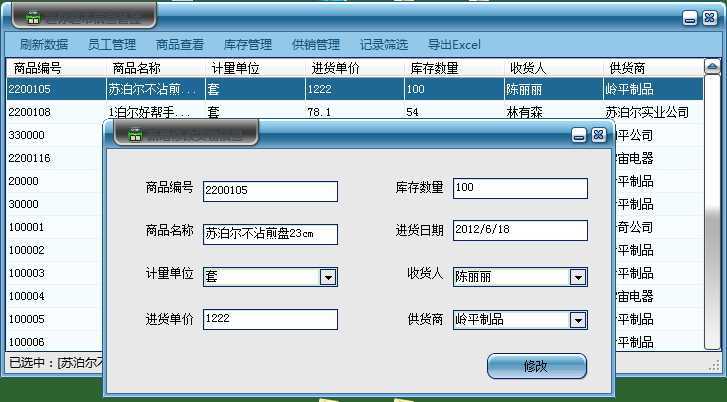Close the main inventory window

click(x=709, y=18)
